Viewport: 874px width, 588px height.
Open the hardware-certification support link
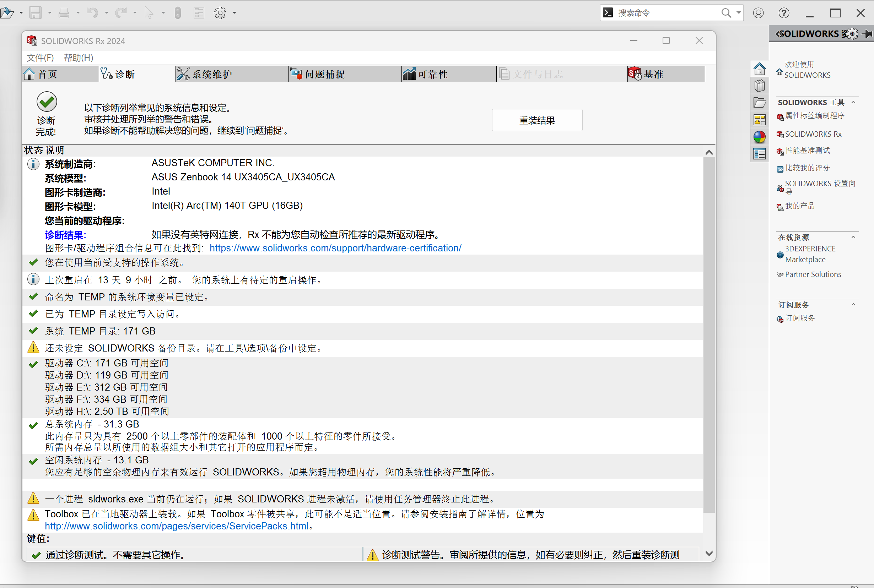[335, 248]
